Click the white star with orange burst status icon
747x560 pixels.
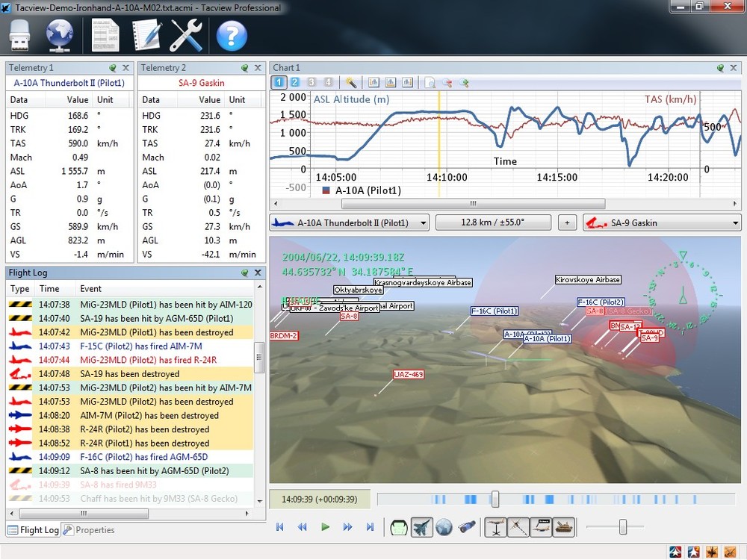[694, 552]
